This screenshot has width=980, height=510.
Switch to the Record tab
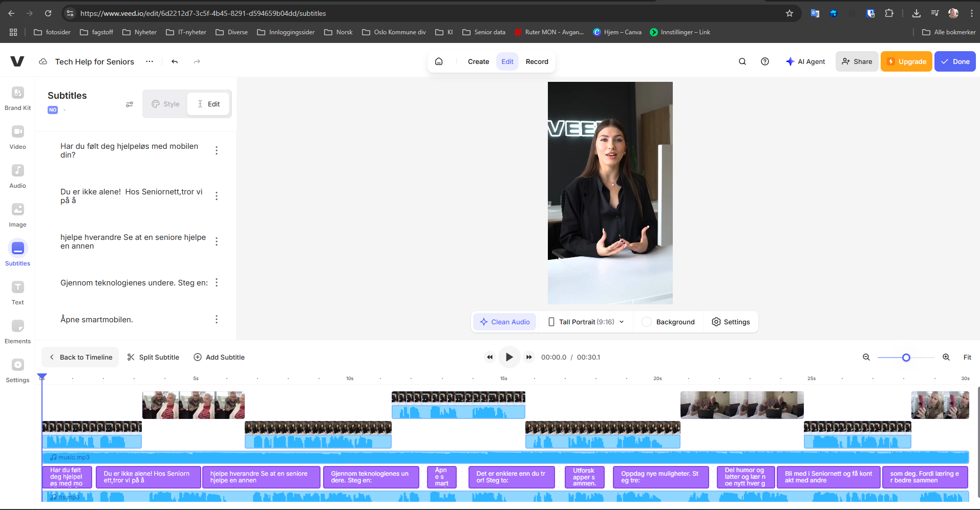(x=537, y=61)
